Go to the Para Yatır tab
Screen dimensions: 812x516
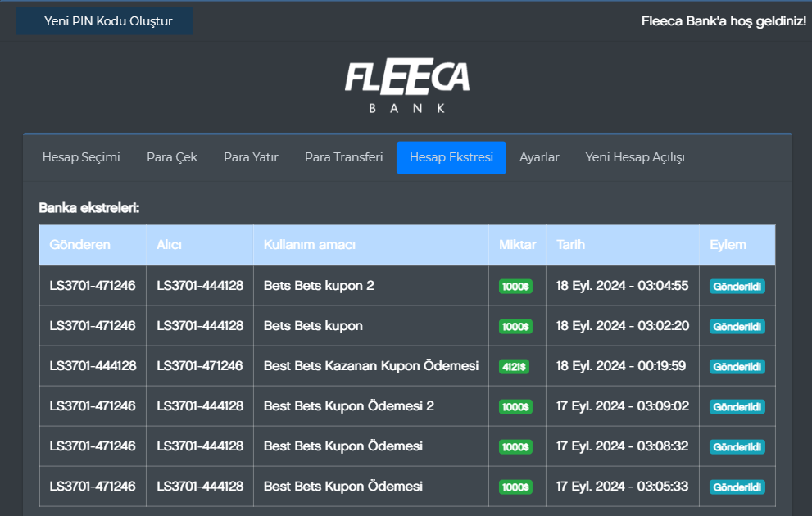tap(251, 157)
